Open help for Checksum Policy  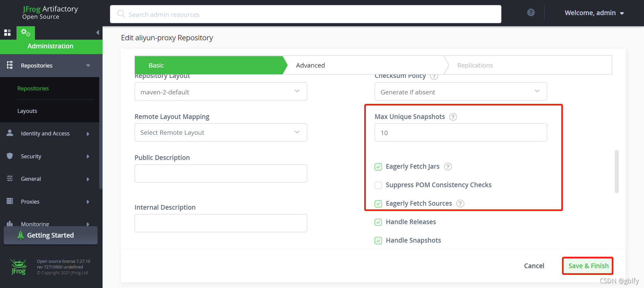434,77
